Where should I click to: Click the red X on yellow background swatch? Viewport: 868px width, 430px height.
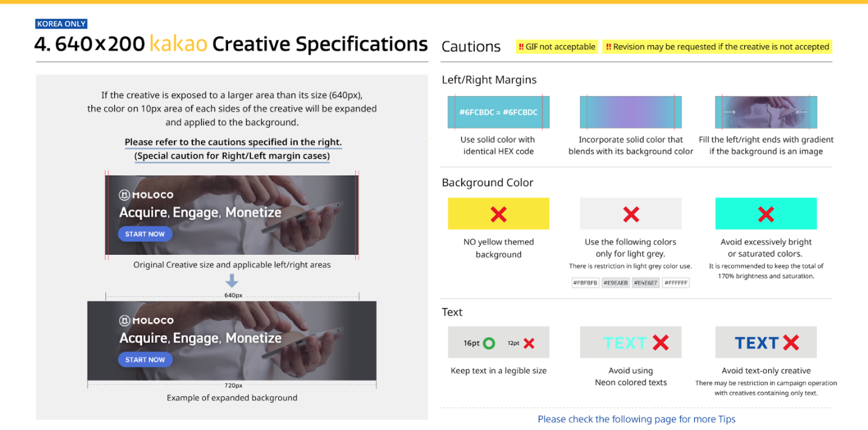click(498, 214)
